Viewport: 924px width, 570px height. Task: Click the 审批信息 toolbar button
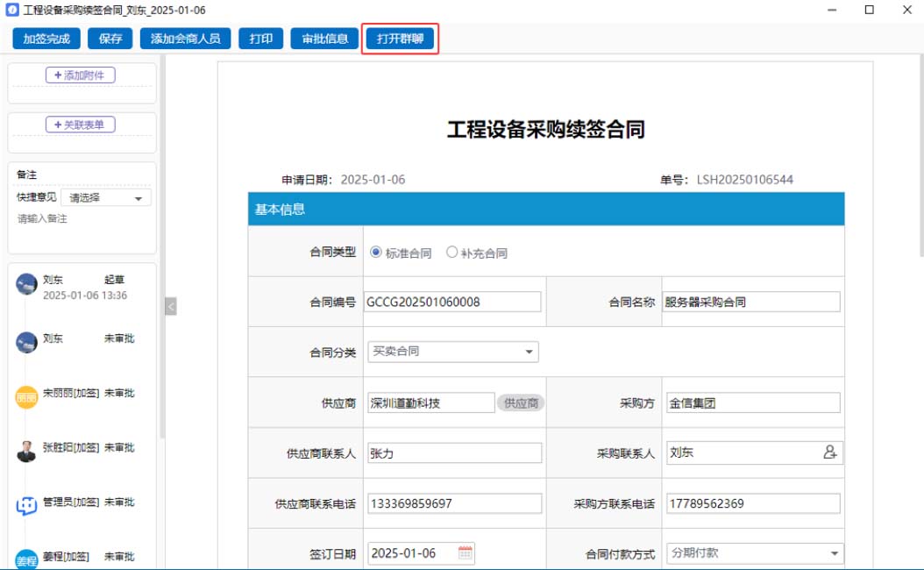click(325, 39)
